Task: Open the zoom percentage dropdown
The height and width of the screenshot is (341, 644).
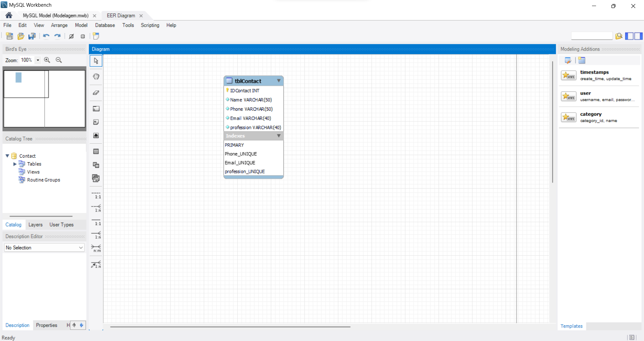Action: (38, 60)
